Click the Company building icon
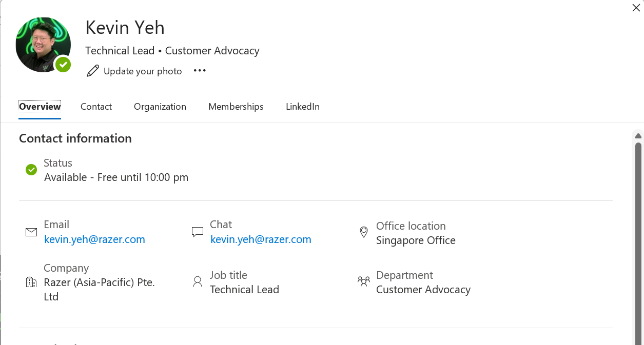This screenshot has width=644, height=345. coord(31,281)
